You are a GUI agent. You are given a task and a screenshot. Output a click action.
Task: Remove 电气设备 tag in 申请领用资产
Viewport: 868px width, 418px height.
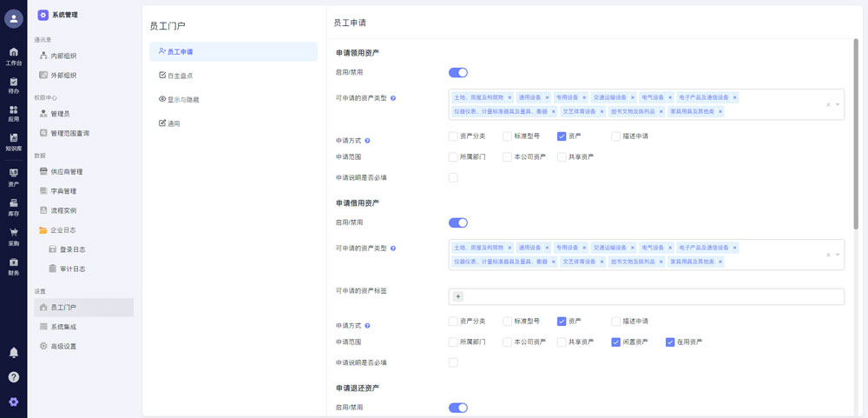tap(670, 97)
